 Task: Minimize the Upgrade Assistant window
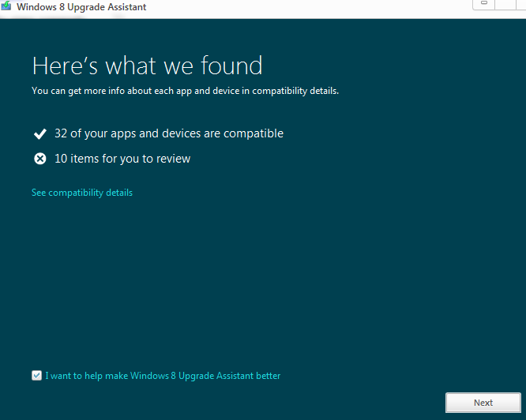click(483, 3)
